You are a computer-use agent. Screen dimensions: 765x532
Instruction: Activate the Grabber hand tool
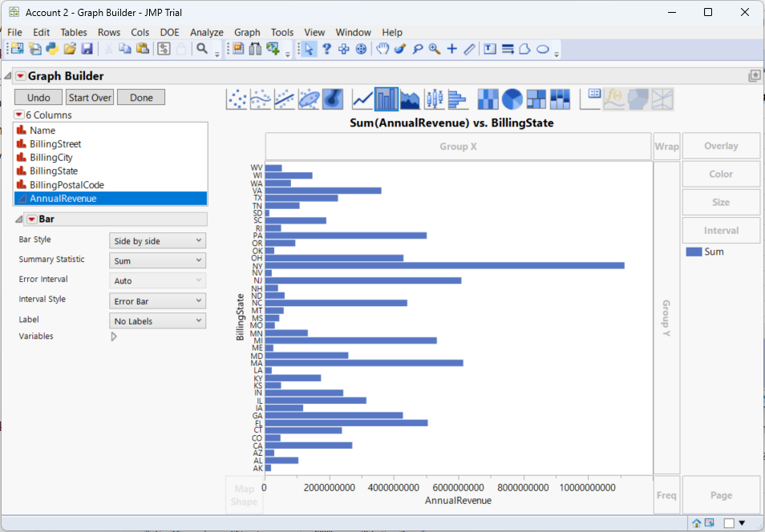coord(382,49)
